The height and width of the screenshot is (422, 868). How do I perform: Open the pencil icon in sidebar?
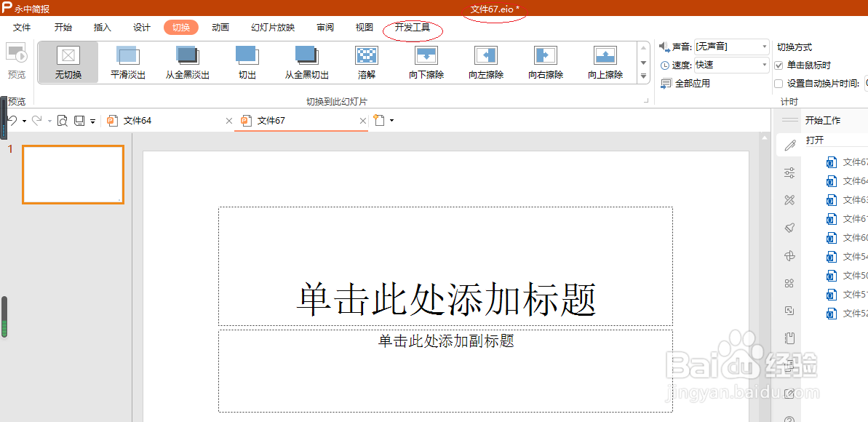[790, 146]
